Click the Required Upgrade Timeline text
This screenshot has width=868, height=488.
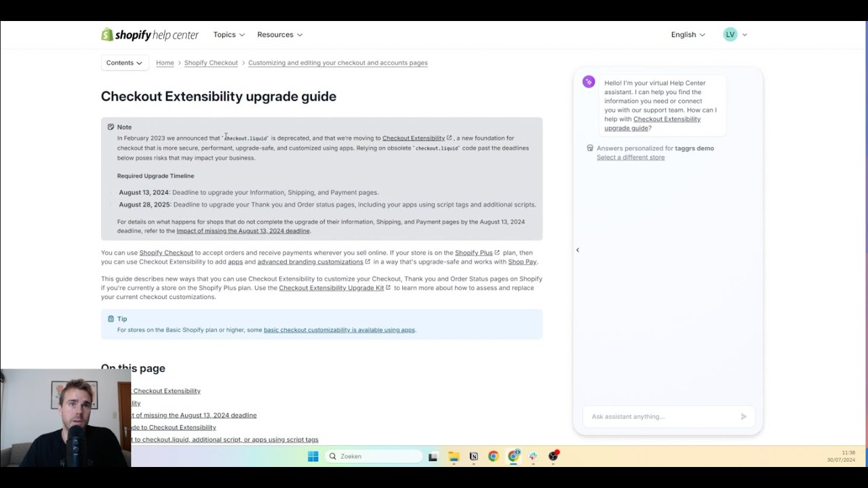coord(155,176)
